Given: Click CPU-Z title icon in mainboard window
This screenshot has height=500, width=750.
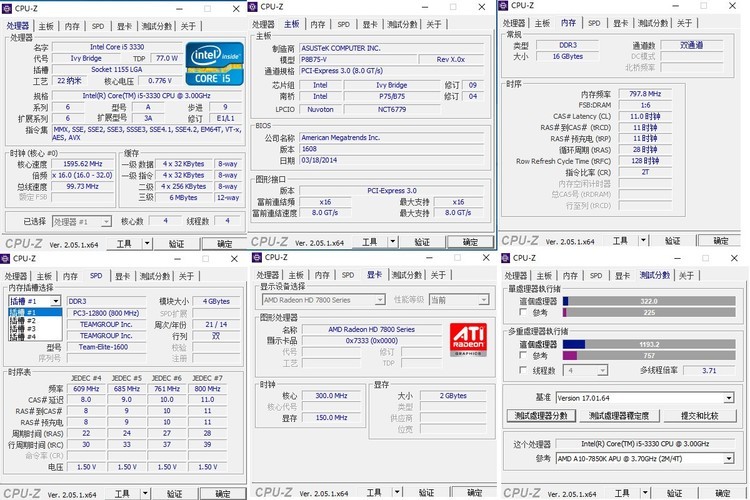Looking at the screenshot, I should click(254, 7).
